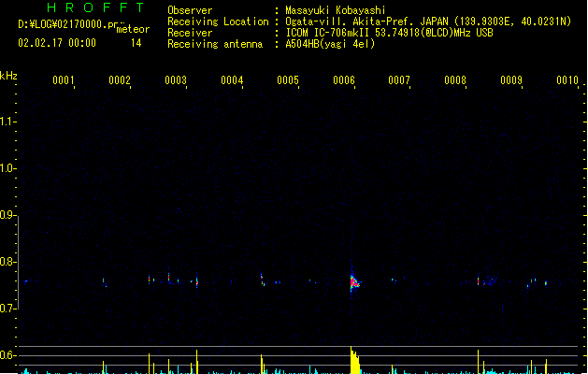Click the 0.8 kHz frequency label
Screen dimensions: 588x374
(x=7, y=262)
